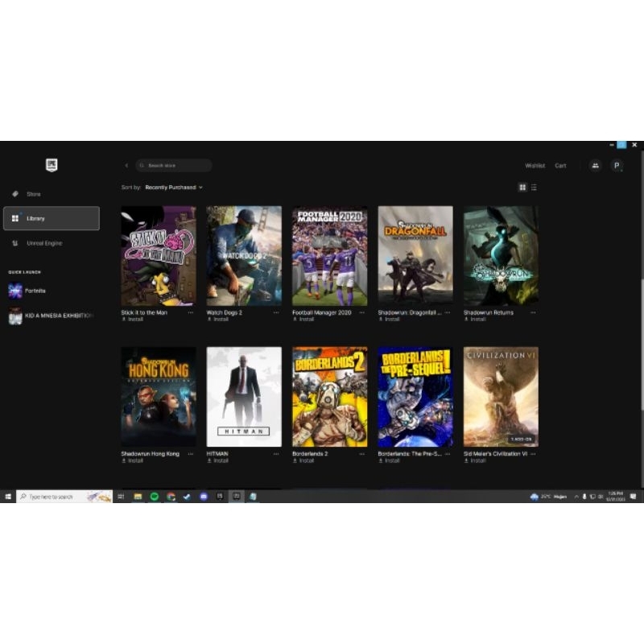Go back using the back arrow
Viewport: 644px width, 644px height.
[x=126, y=166]
